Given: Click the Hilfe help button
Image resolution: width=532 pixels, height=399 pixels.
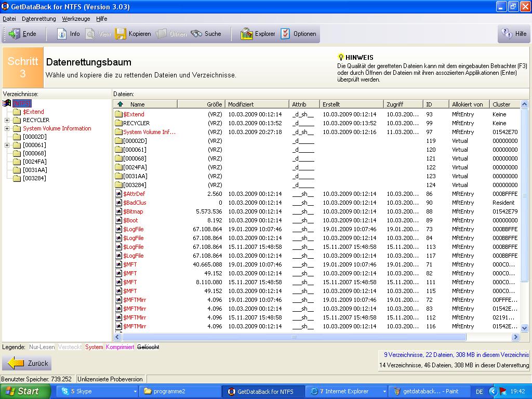Looking at the screenshot, I should (x=514, y=34).
